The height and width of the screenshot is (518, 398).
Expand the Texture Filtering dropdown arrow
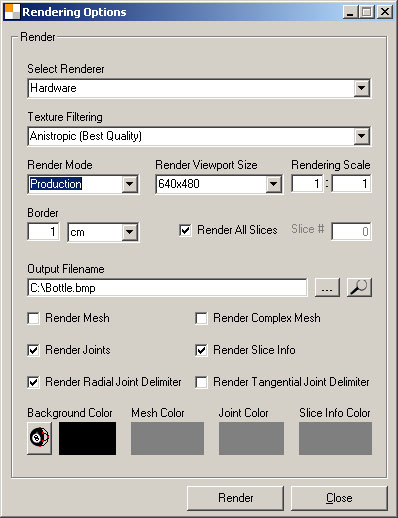(x=361, y=136)
